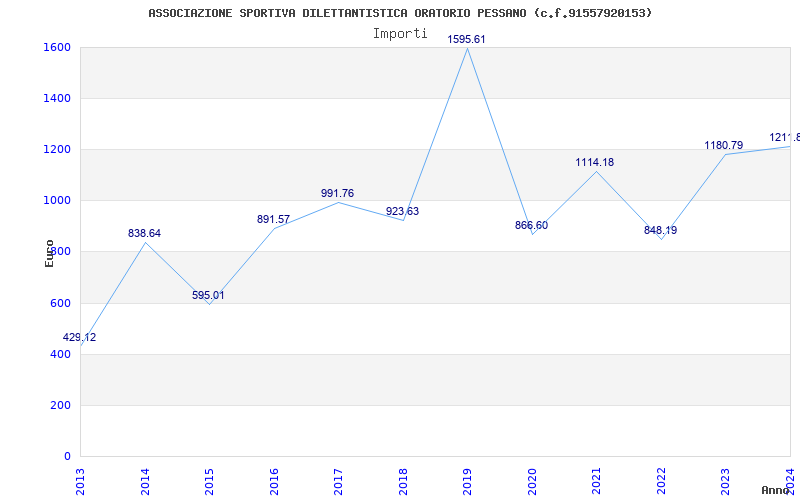Select the 866.60 data label
The width and height of the screenshot is (800, 500).
pos(531,226)
